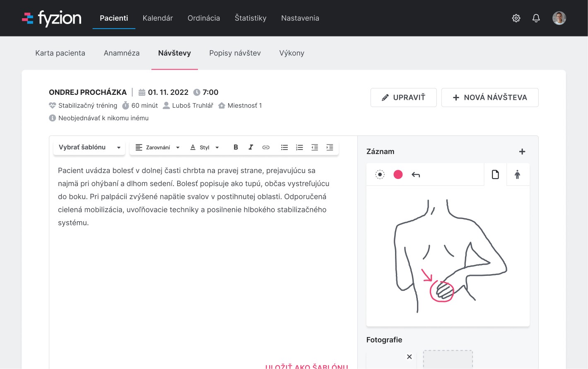The image size is (588, 369).
Task: Open Zarovnání alignment dropdown
Action: [x=158, y=147]
